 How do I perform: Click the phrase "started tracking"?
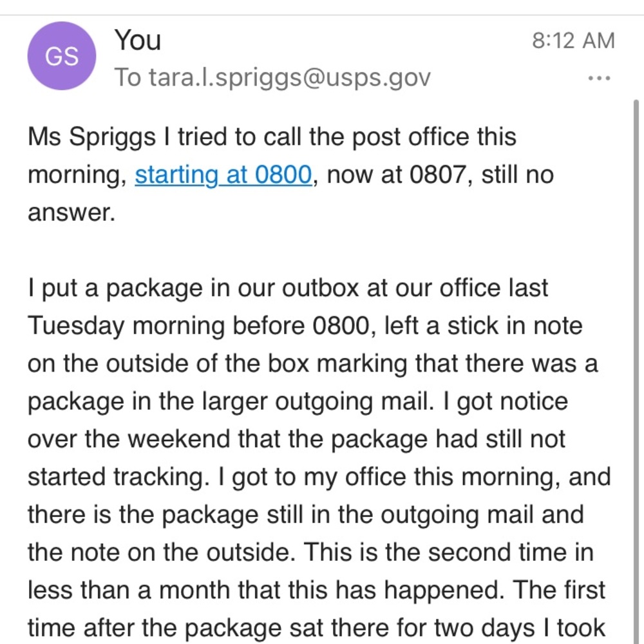point(116,477)
